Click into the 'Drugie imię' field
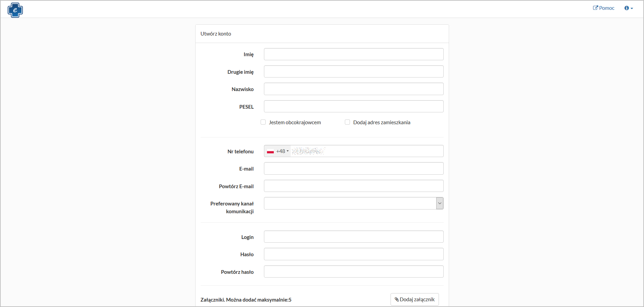 (353, 72)
